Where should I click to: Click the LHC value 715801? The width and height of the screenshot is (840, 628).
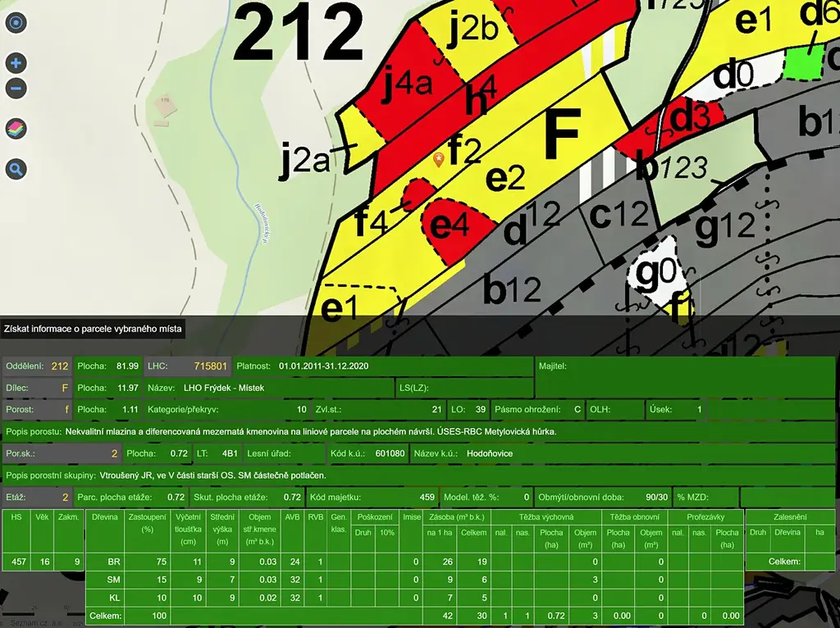(209, 366)
